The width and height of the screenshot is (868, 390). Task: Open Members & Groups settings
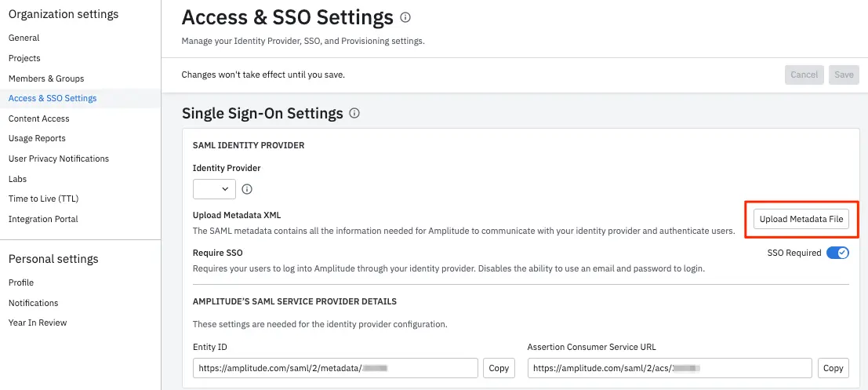tap(46, 78)
